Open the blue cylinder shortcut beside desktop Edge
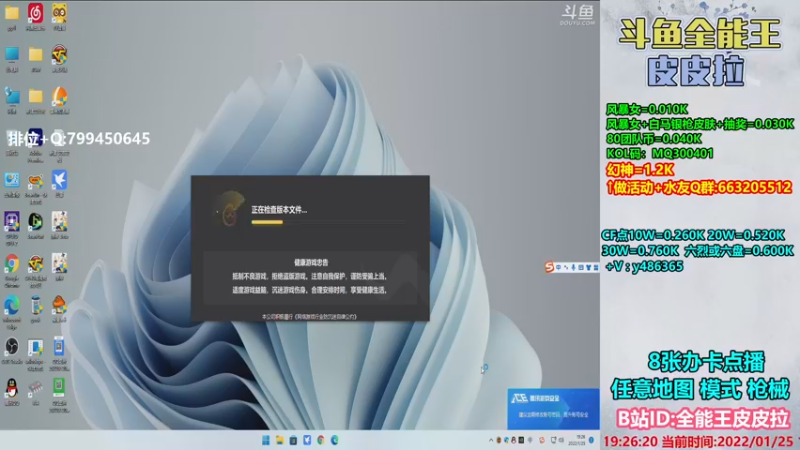The width and height of the screenshot is (800, 450). [x=35, y=307]
